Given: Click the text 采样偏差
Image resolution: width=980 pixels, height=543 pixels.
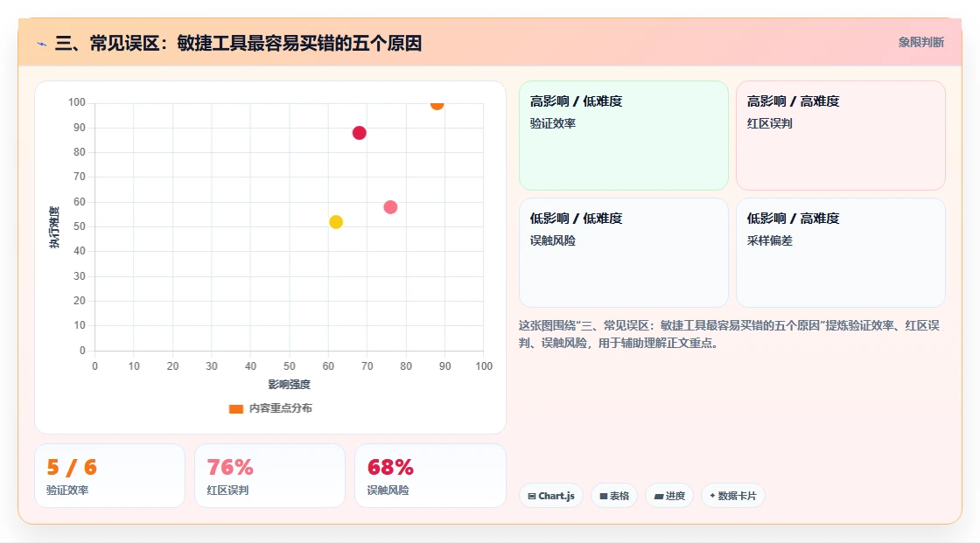Looking at the screenshot, I should coord(769,240).
